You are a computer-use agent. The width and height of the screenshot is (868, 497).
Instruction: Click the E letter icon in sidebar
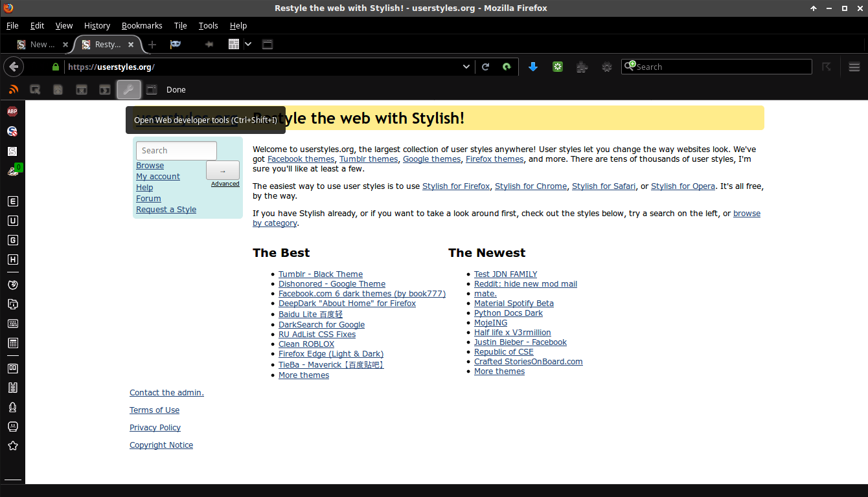12,201
